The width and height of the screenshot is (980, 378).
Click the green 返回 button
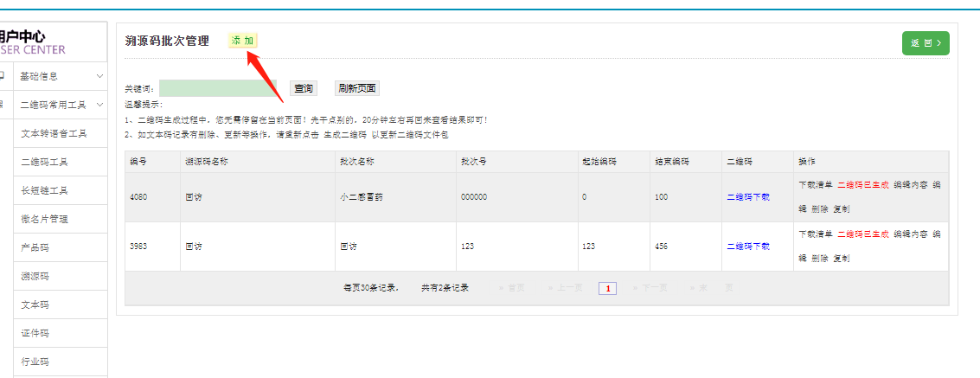[925, 42]
